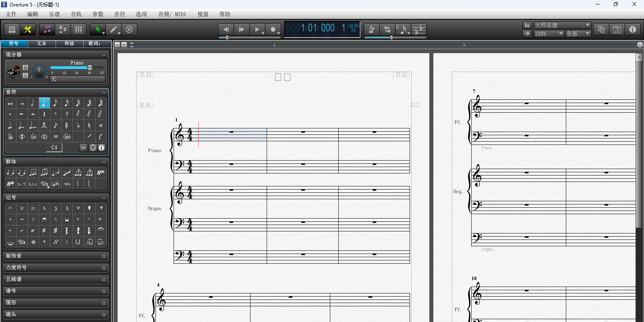Select the half note in the 音符 palette
Screen dimensions: 644x322
pyautogui.click(x=33, y=103)
